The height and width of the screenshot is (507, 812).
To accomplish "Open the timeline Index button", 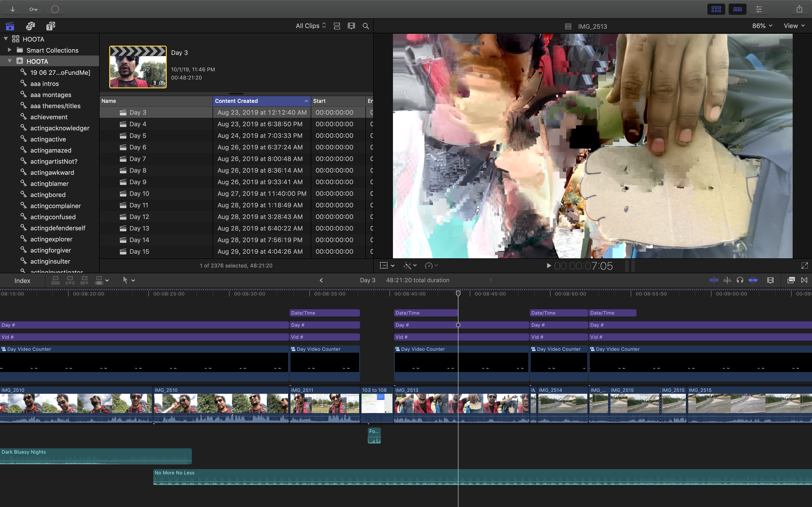I will point(22,281).
